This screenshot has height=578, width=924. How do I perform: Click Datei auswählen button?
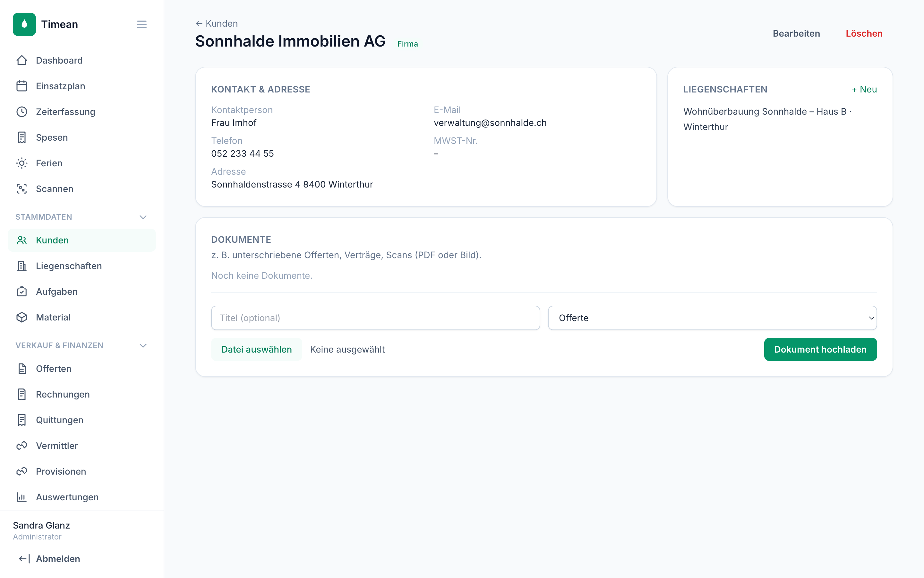pos(257,349)
